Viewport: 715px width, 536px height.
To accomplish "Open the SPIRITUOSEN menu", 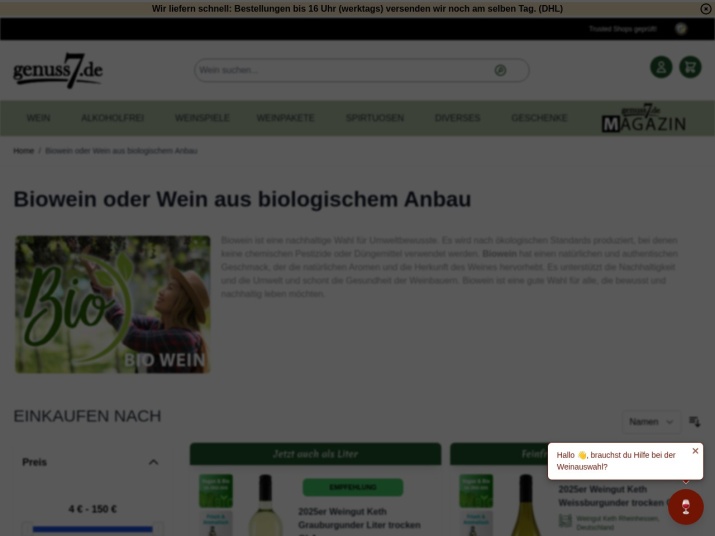I will coord(375,118).
